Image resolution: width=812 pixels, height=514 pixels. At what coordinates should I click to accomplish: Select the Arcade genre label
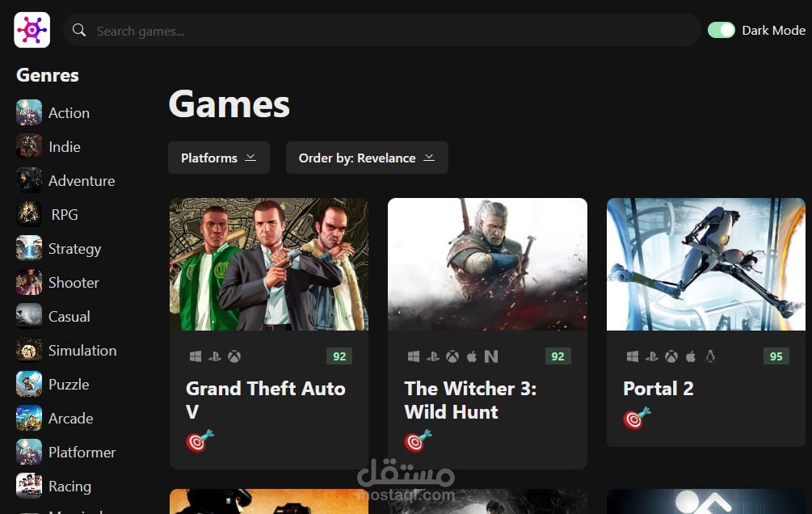(71, 419)
